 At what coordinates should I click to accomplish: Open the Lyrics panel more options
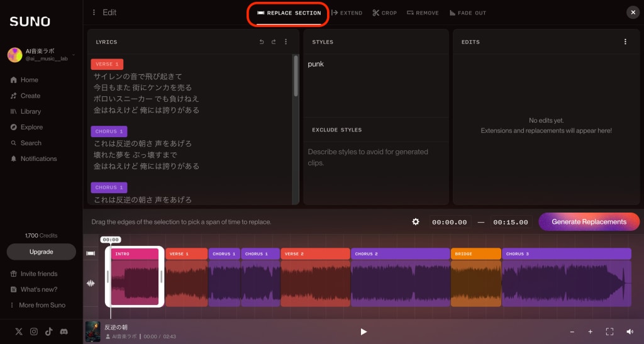[x=286, y=42]
